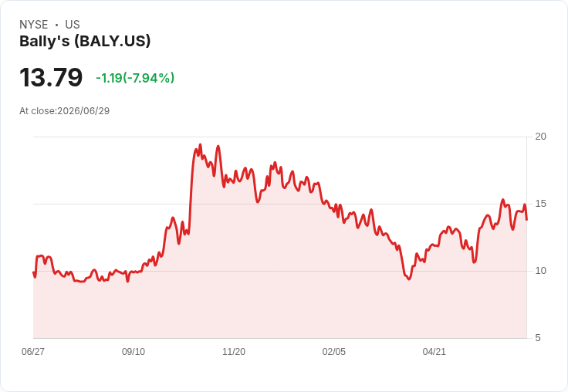The height and width of the screenshot is (392, 568).
Task: Click the Bally's (BALY.US) stock title
Action: coord(85,41)
